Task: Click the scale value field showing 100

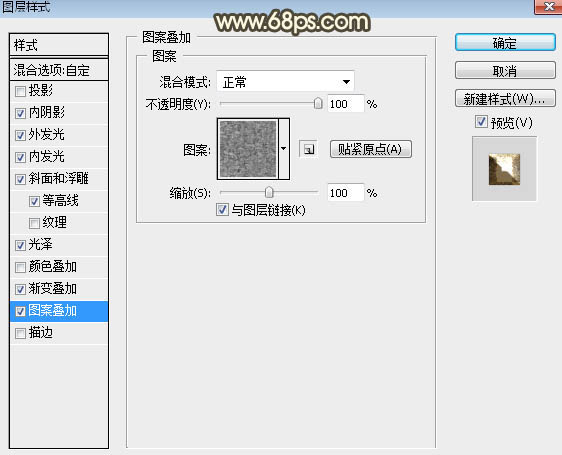Action: (x=346, y=193)
